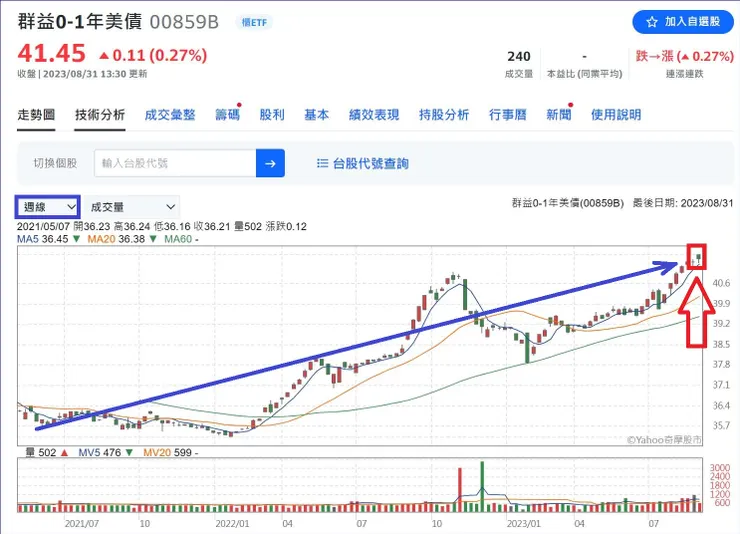The image size is (740, 534).
Task: Click the 2023/01 x-axis label
Action: click(524, 524)
